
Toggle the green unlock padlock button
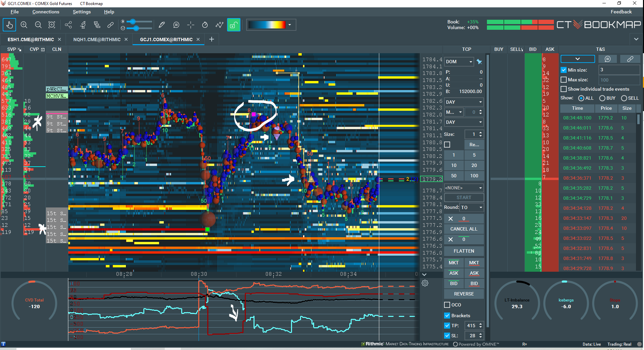234,25
